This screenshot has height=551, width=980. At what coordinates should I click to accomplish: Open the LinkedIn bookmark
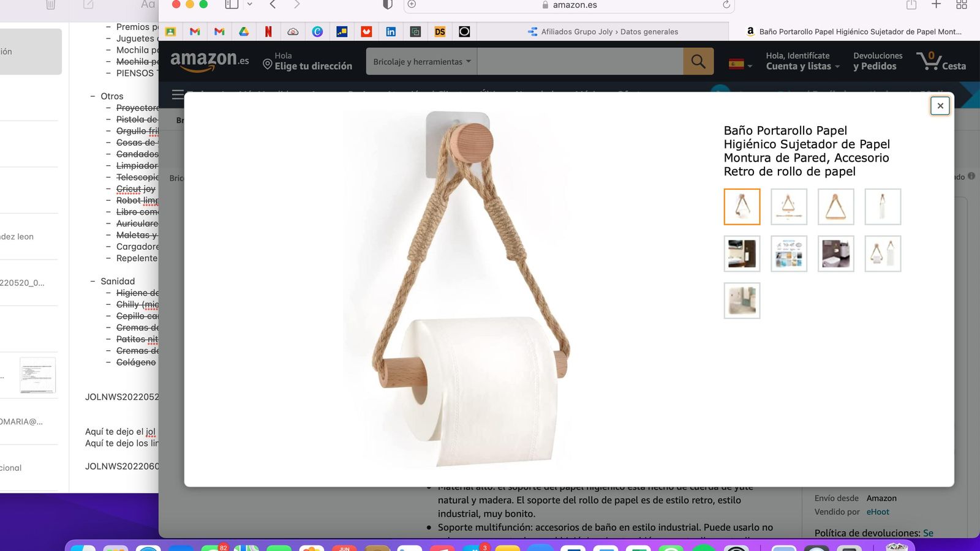click(391, 31)
